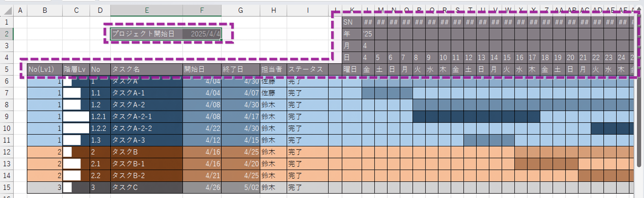This screenshot has width=644, height=198.
Task: Select column G header
Action: point(240,11)
